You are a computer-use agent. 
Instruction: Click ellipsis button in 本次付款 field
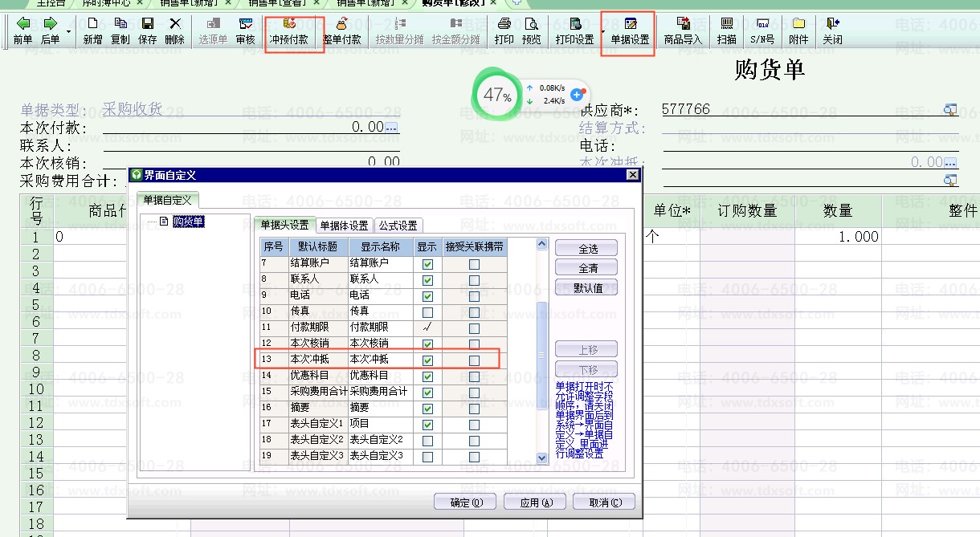coord(391,128)
